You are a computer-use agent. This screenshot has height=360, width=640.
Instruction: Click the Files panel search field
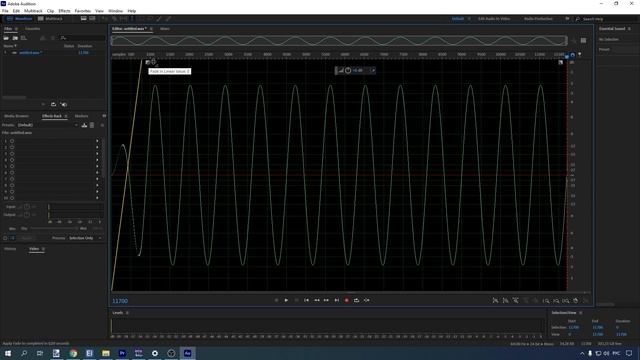(x=83, y=38)
